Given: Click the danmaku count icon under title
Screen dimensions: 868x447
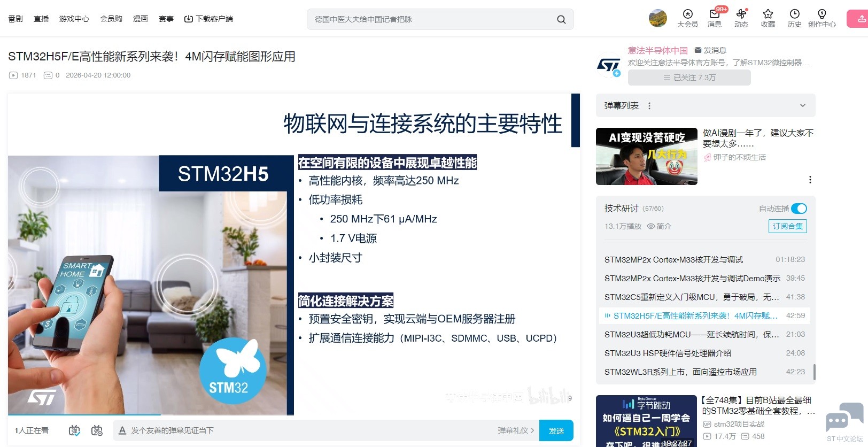Looking at the screenshot, I should 48,75.
